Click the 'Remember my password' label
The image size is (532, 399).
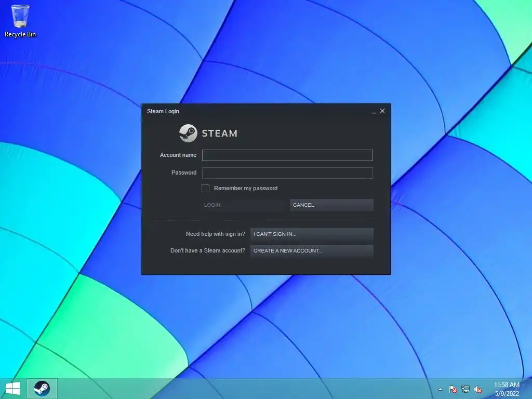coord(246,188)
